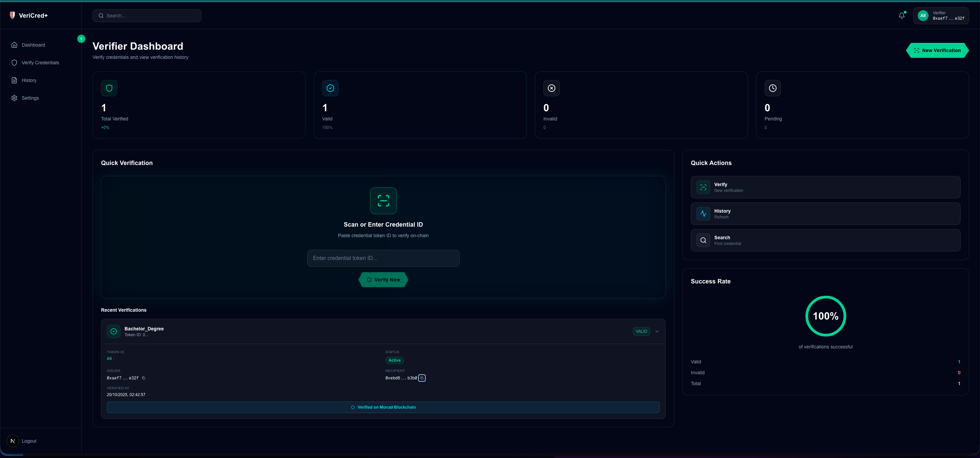Copy the recipient address
The image size is (980, 458).
coord(422,378)
